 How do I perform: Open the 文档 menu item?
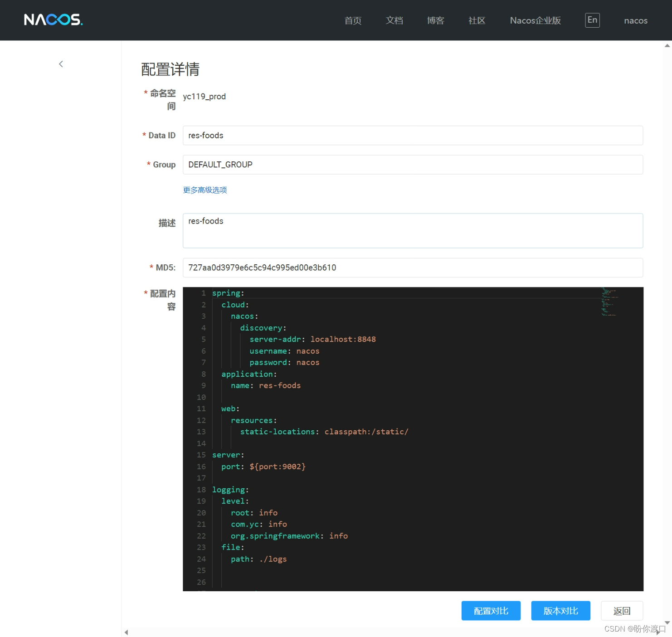(394, 20)
